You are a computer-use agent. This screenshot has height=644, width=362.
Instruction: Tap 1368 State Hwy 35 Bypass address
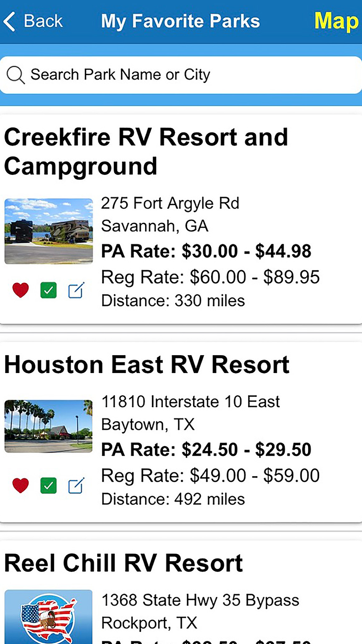200,600
